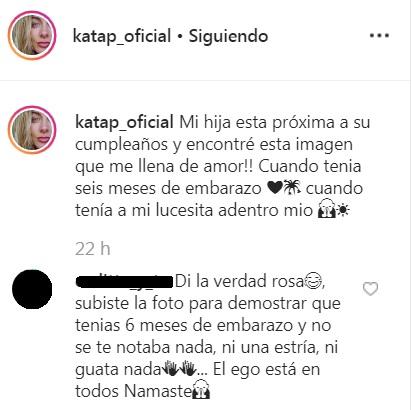
Task: Click the word 'Namaste' in the comment
Action: (x=158, y=391)
